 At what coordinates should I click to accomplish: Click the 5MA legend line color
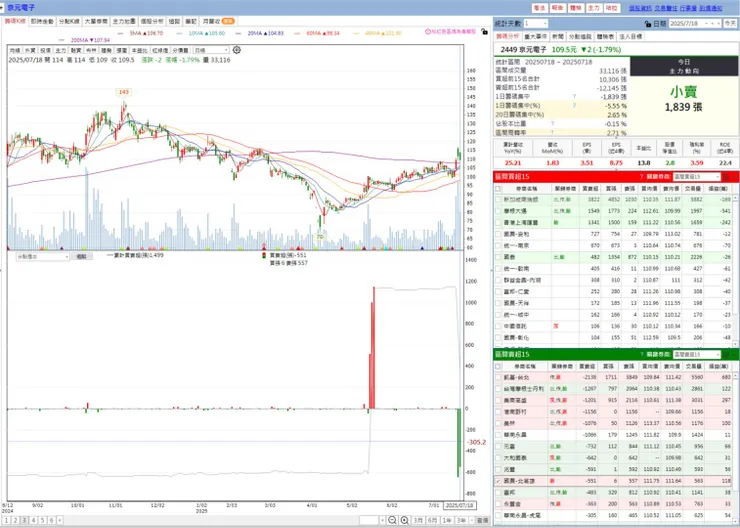click(x=121, y=34)
